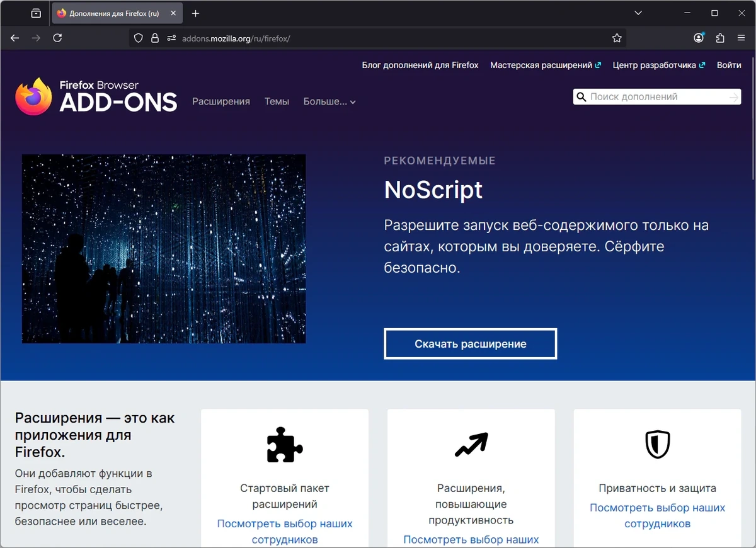Screen dimensions: 756x548
Task: Click the address bar URL addons.mozilla.org
Action: pos(236,38)
